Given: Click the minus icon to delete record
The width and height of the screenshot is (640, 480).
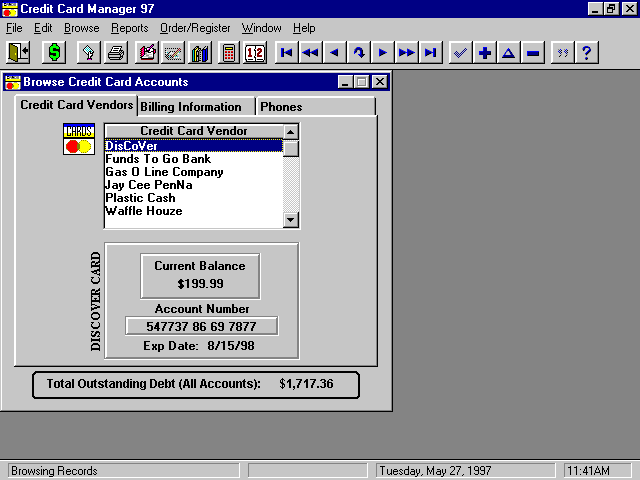Looking at the screenshot, I should click(x=533, y=53).
